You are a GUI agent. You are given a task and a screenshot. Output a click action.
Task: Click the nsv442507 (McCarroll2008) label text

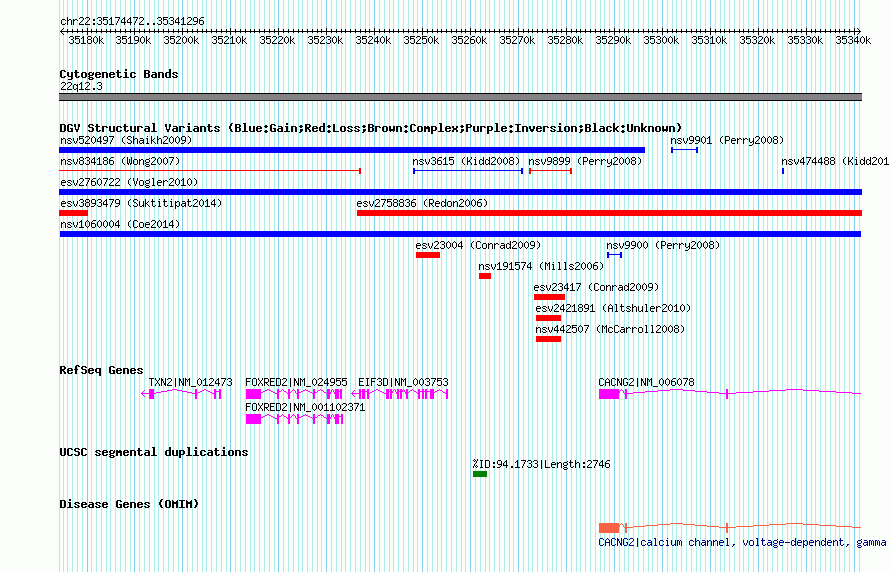[x=610, y=329]
